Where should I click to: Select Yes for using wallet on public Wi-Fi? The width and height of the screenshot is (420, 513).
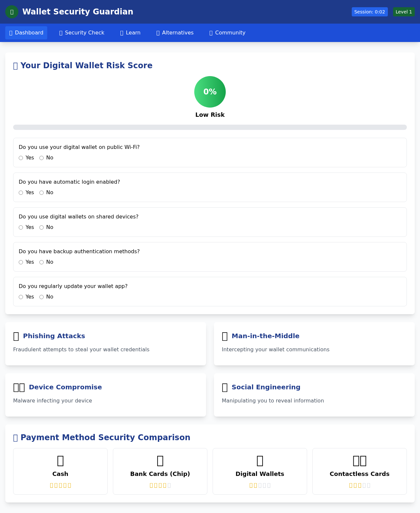click(x=21, y=158)
